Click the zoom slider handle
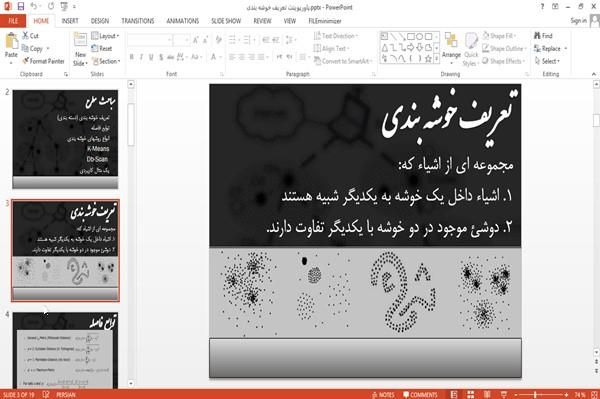The width and height of the screenshot is (600, 399). point(536,394)
